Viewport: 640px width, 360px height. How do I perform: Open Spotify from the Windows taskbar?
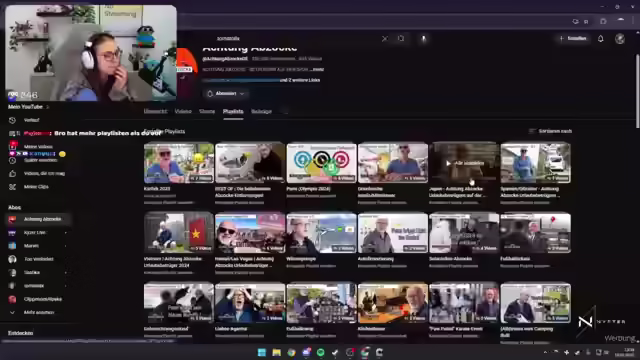click(321, 352)
